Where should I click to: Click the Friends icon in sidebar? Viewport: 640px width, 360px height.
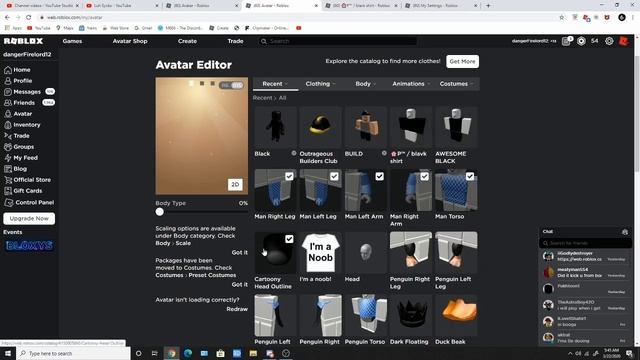click(x=8, y=103)
